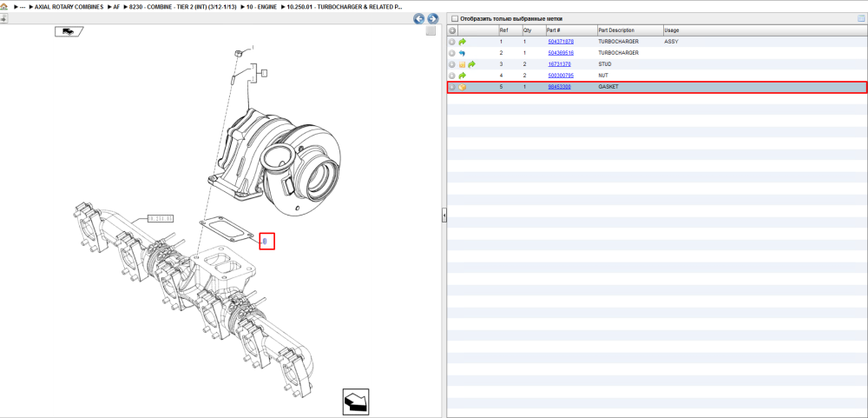Image resolution: width=868 pixels, height=418 pixels.
Task: Click the add-all circle icon in the table header
Action: tap(452, 30)
